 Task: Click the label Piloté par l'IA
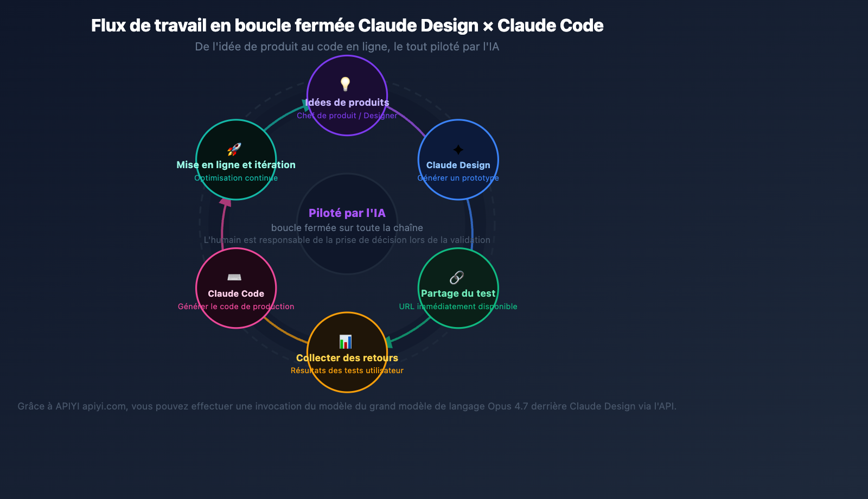tap(347, 213)
